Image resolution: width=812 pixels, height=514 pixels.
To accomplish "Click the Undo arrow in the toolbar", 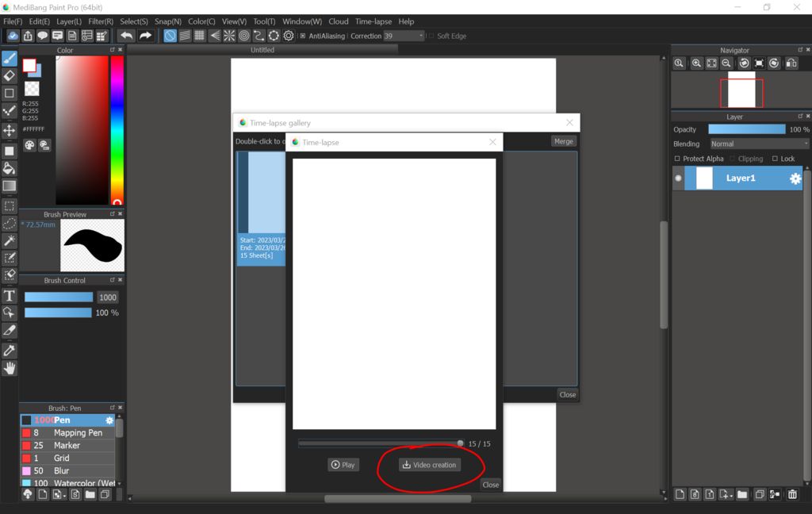I will 125,36.
